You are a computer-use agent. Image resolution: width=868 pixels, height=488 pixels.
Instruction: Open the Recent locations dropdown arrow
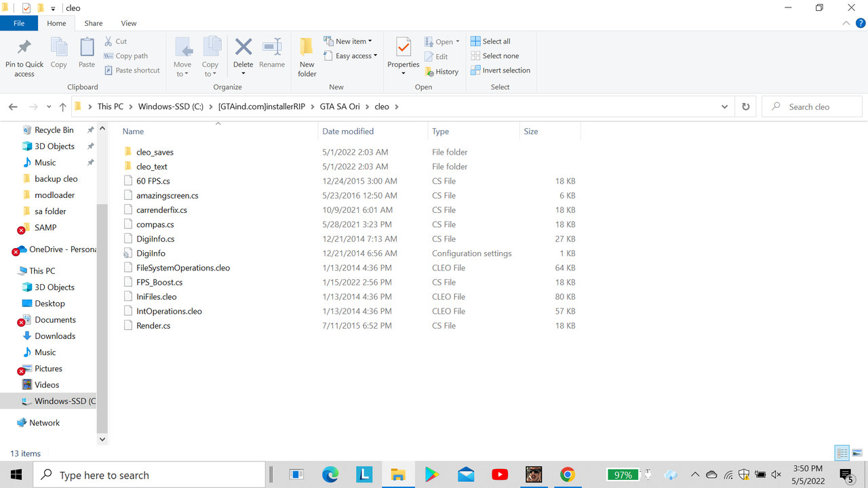click(49, 107)
